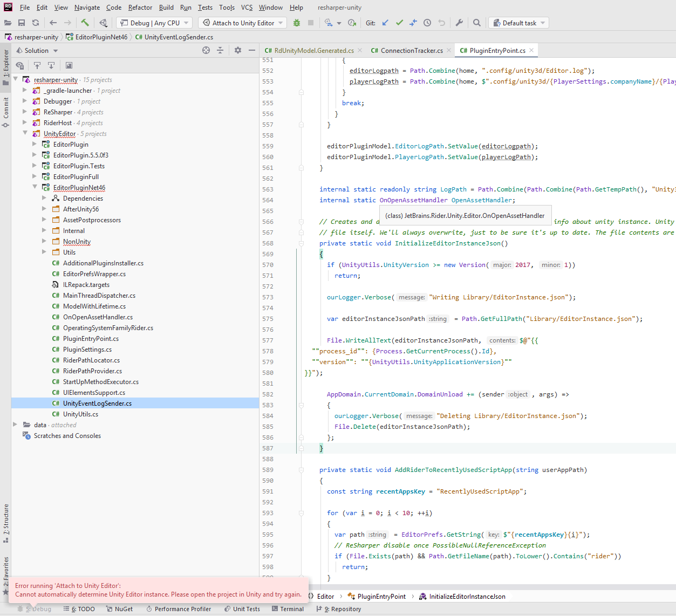The image size is (676, 616).
Task: Open Solution panel gear settings
Action: [238, 50]
